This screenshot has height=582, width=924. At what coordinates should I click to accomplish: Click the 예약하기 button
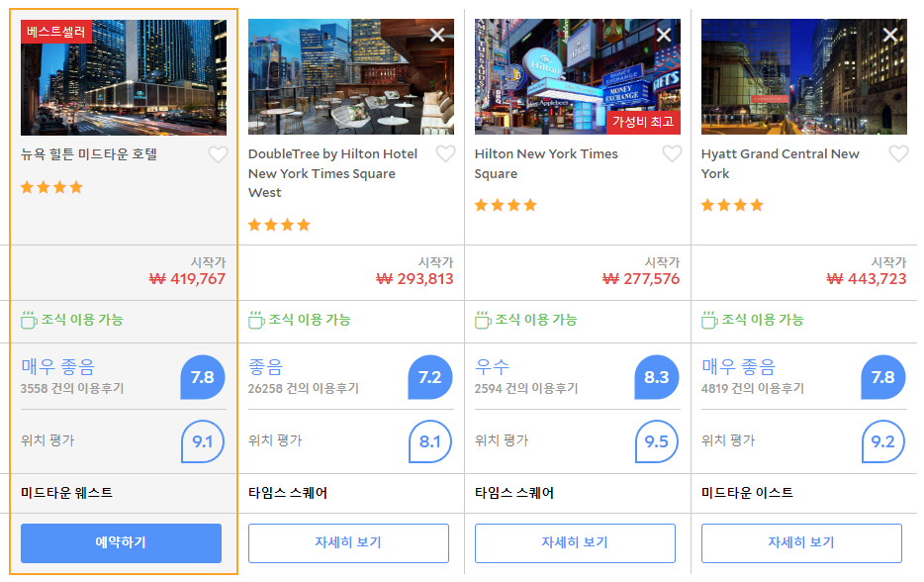click(x=121, y=543)
